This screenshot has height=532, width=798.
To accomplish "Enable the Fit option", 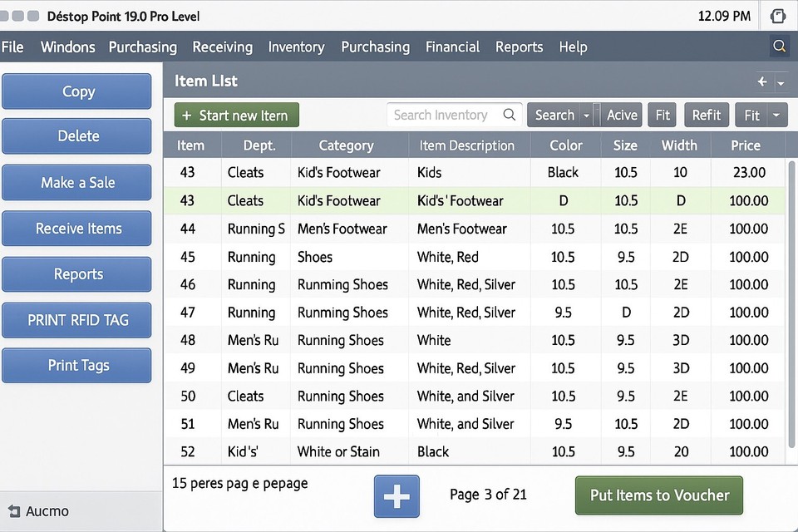I will (662, 115).
